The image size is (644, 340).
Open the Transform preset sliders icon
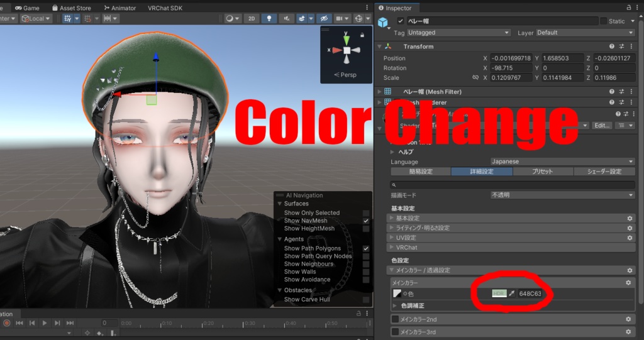coord(621,47)
